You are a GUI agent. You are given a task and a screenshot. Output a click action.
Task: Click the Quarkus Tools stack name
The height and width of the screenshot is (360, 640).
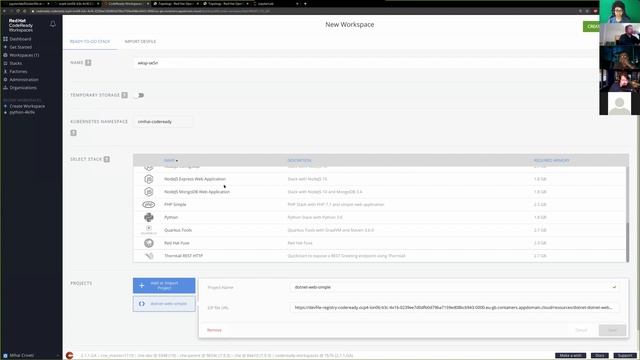point(178,230)
